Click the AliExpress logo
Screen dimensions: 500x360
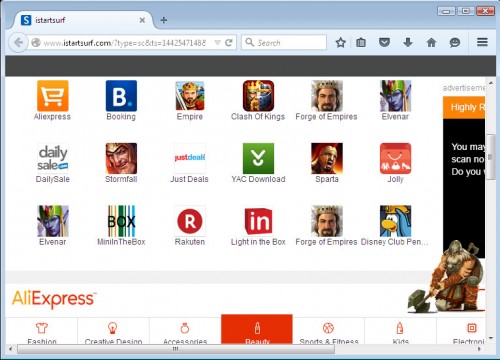click(x=54, y=299)
